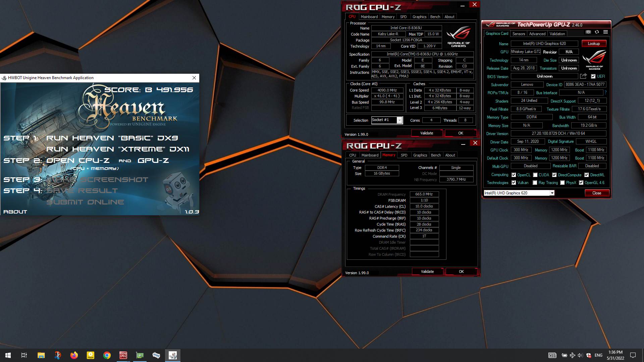
Task: Click the GPU Name field in GPU-Z
Action: tap(544, 44)
